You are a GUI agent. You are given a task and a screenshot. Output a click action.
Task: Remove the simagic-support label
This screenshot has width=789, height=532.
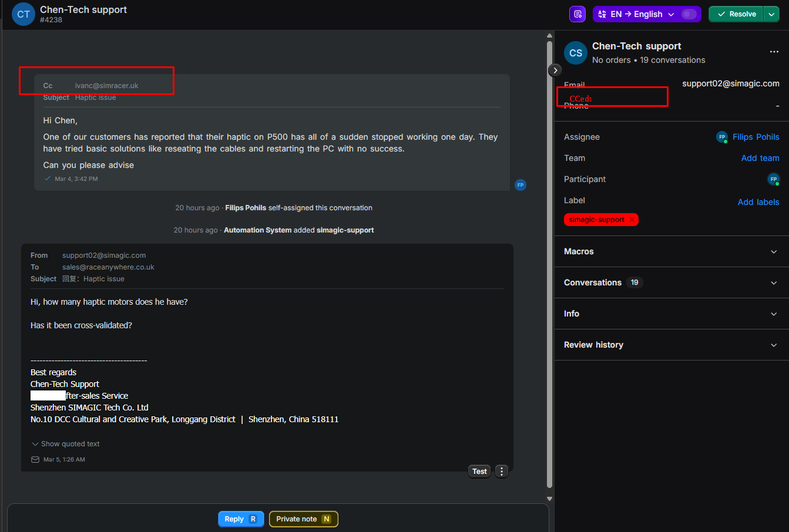(632, 220)
